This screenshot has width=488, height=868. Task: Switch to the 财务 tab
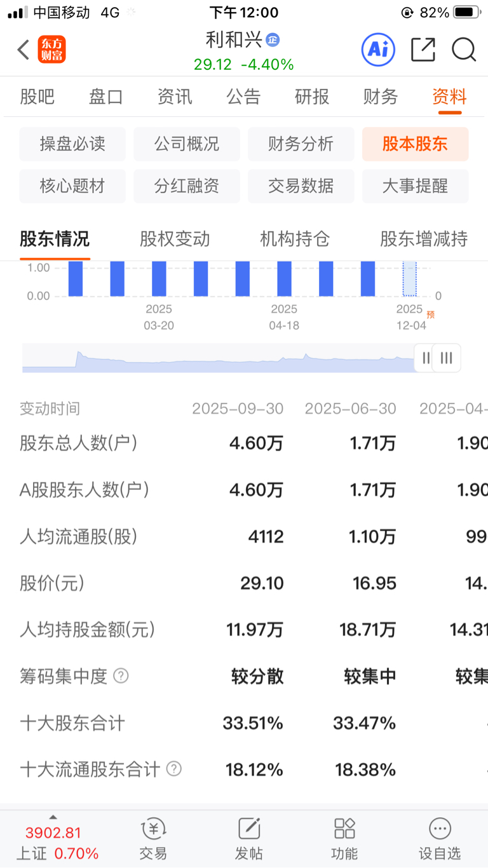pos(381,97)
